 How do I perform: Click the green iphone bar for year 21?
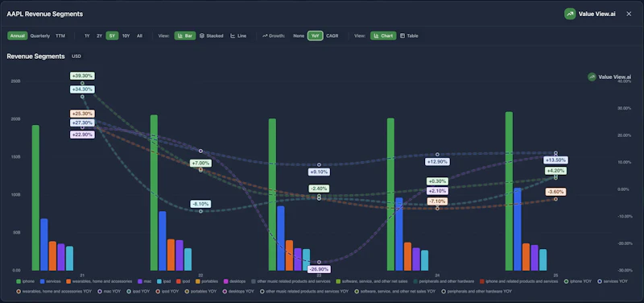35,197
